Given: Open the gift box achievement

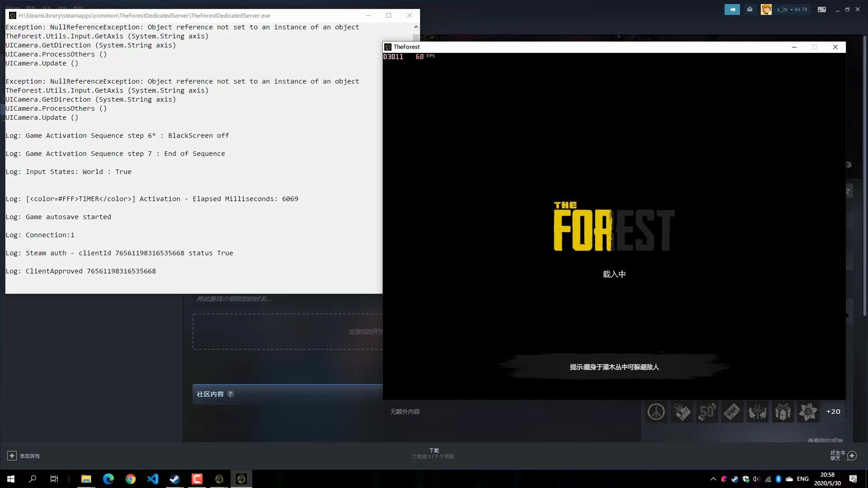Looking at the screenshot, I should 783,412.
